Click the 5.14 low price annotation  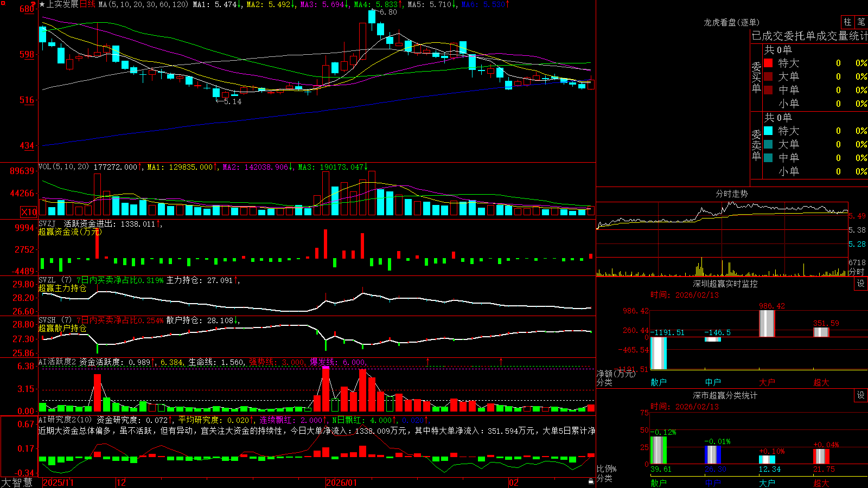point(232,101)
